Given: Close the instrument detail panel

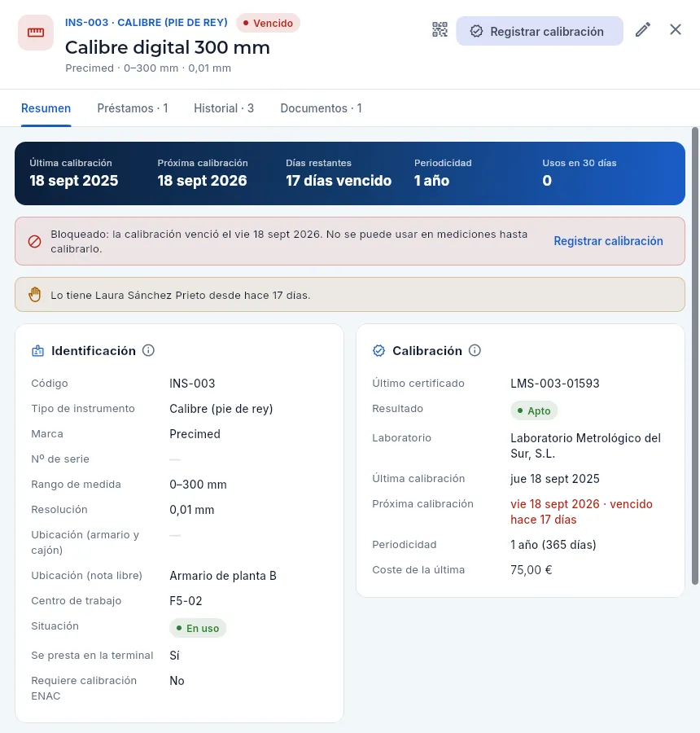Looking at the screenshot, I should (x=676, y=30).
